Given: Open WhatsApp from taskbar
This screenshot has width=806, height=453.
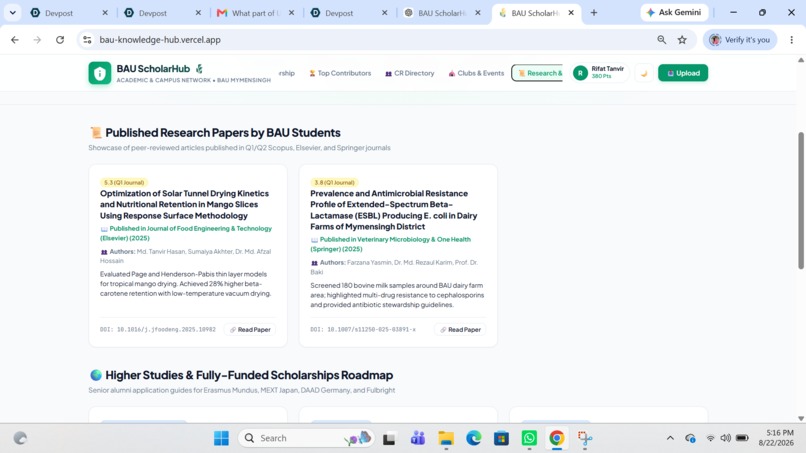Looking at the screenshot, I should [529, 438].
